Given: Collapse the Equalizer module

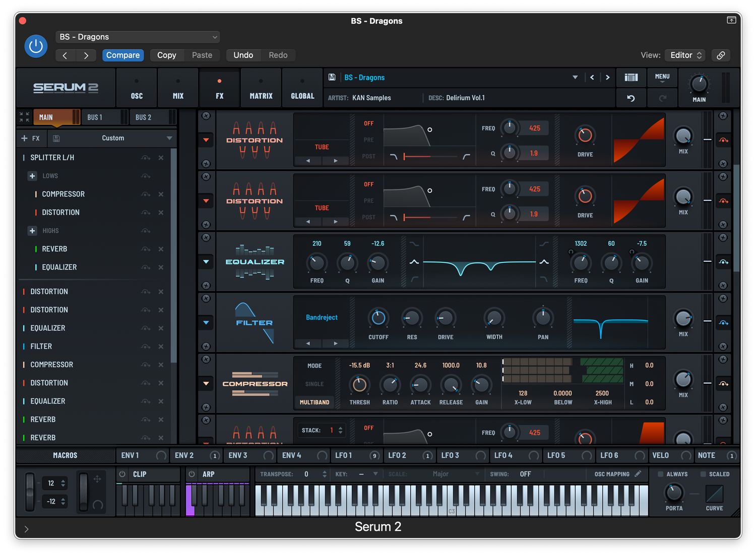Looking at the screenshot, I should pyautogui.click(x=206, y=262).
